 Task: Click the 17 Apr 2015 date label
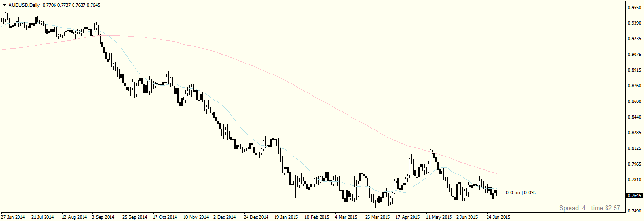408,217
